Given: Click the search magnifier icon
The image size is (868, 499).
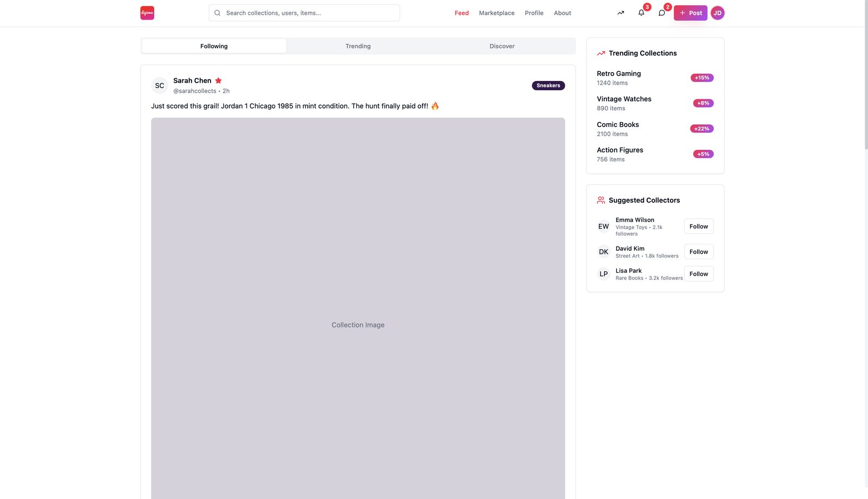Looking at the screenshot, I should [218, 13].
